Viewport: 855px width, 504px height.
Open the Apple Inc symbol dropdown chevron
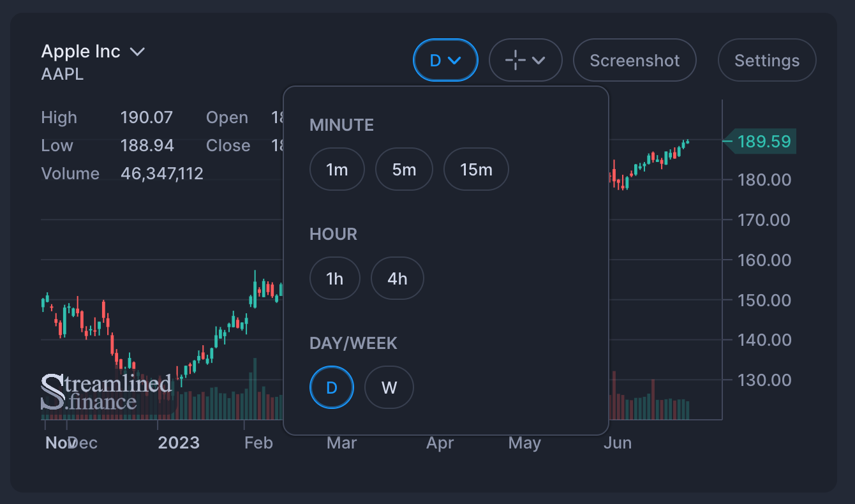tap(137, 52)
